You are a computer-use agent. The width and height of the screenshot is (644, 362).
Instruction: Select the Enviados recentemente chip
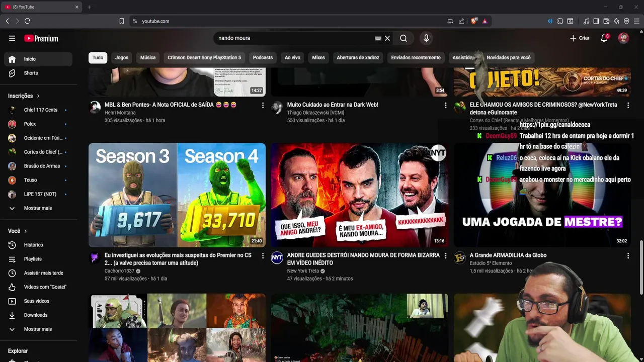tap(416, 57)
